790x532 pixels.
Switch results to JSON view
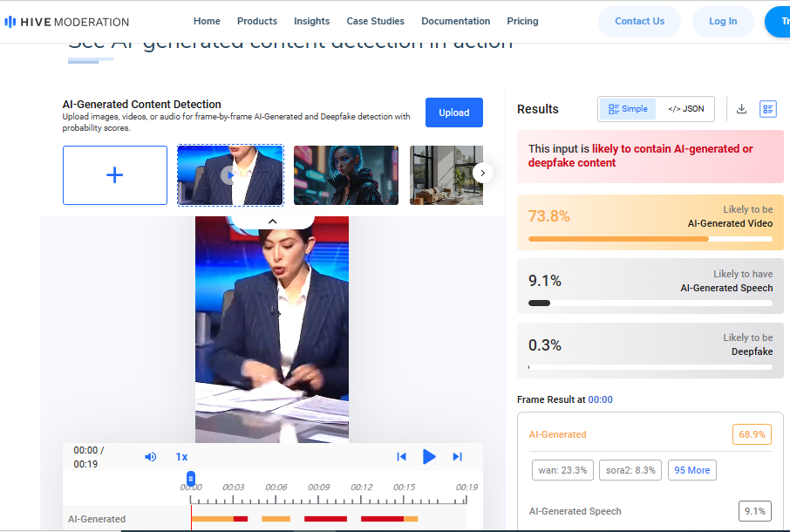pos(685,109)
